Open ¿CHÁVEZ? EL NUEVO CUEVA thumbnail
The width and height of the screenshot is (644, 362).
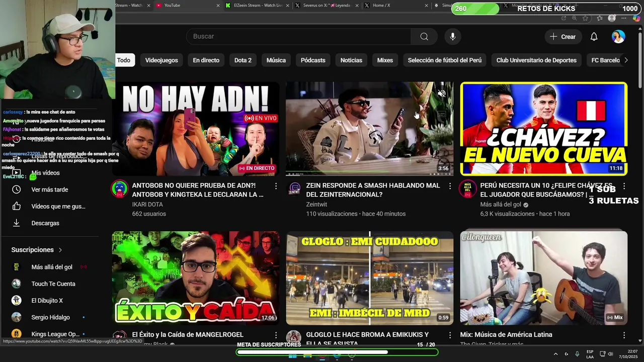544,129
